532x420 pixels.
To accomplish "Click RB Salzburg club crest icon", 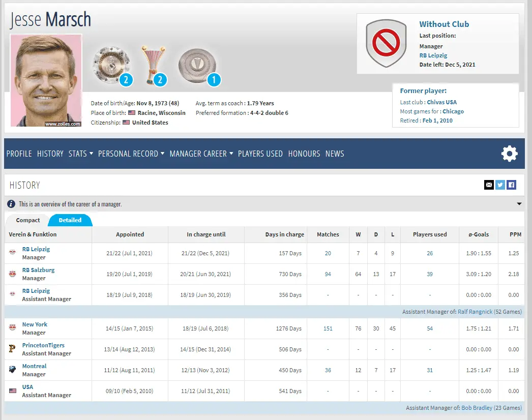I will tap(13, 274).
